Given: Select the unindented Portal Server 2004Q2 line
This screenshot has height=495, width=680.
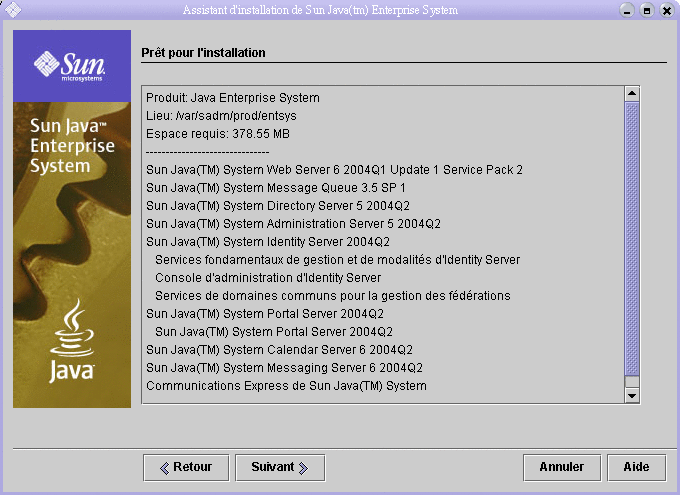Looking at the screenshot, I should point(265,314).
